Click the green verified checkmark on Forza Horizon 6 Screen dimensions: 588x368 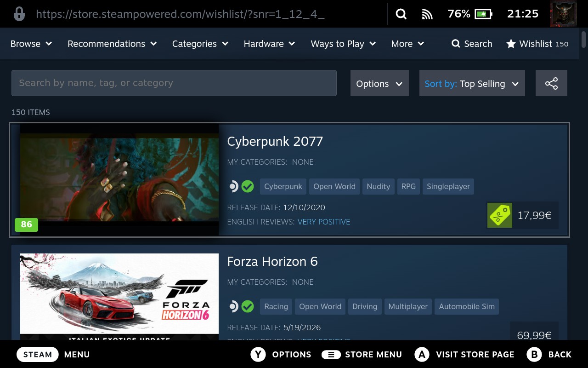248,306
